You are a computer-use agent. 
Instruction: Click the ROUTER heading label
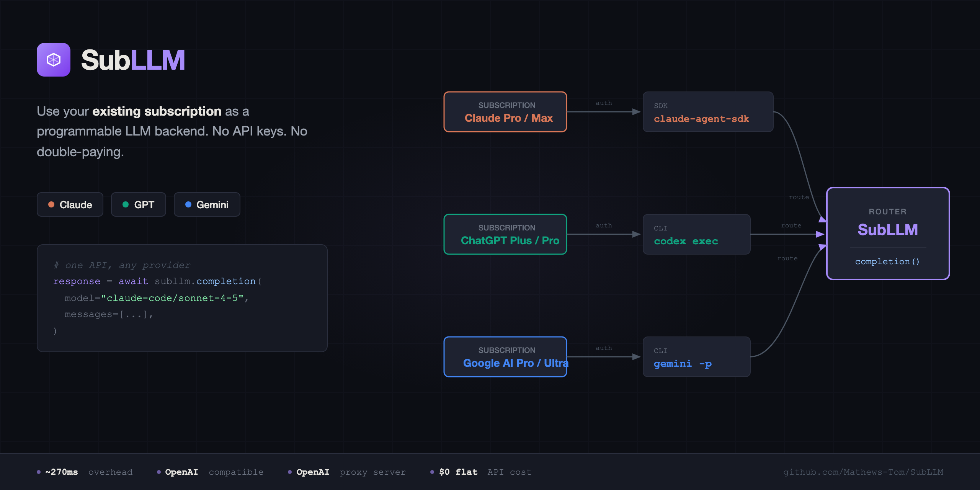point(888,212)
